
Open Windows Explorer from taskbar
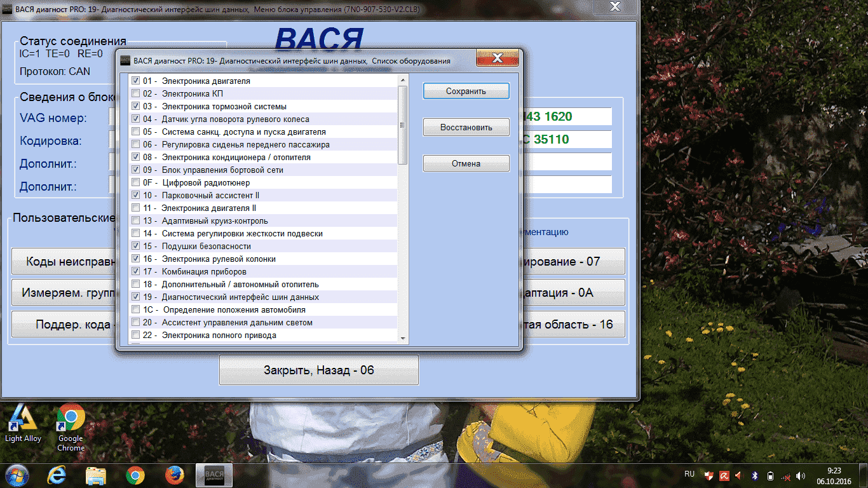[x=96, y=475]
